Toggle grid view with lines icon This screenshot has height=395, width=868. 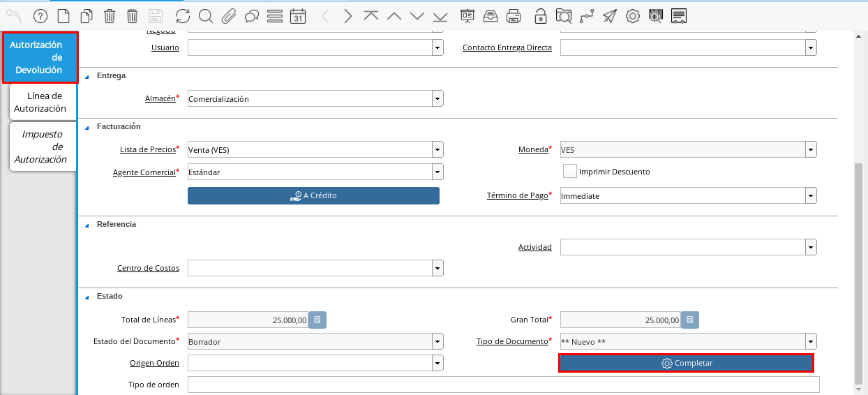[275, 15]
